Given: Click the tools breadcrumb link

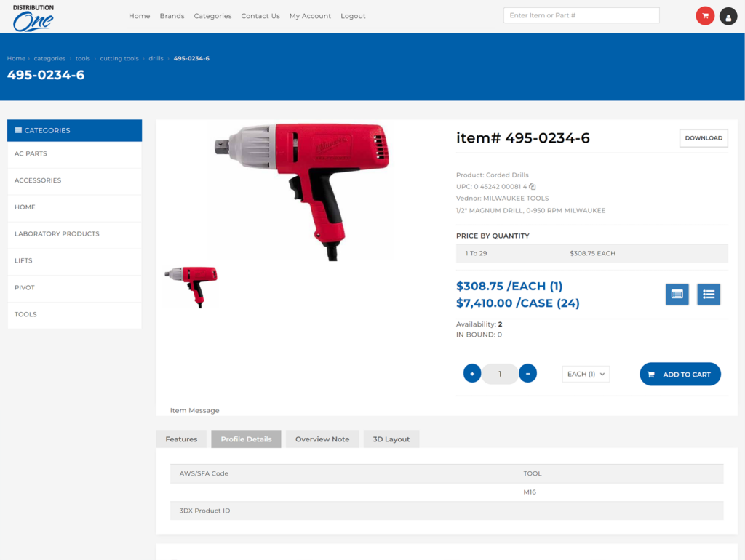Looking at the screenshot, I should 83,58.
